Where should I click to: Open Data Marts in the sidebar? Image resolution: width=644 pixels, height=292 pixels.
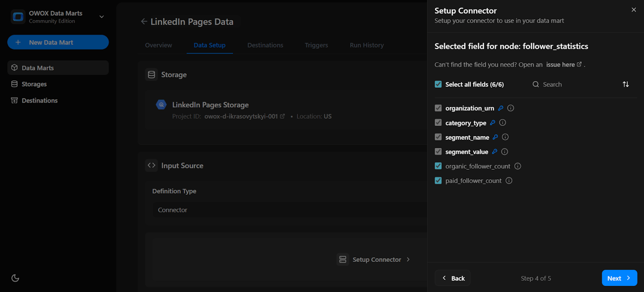pos(58,67)
